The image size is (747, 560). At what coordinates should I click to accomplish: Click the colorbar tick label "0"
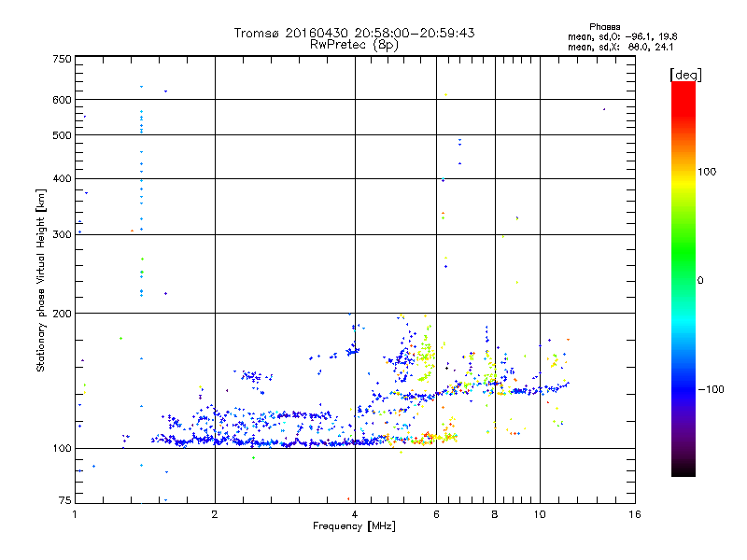700,281
